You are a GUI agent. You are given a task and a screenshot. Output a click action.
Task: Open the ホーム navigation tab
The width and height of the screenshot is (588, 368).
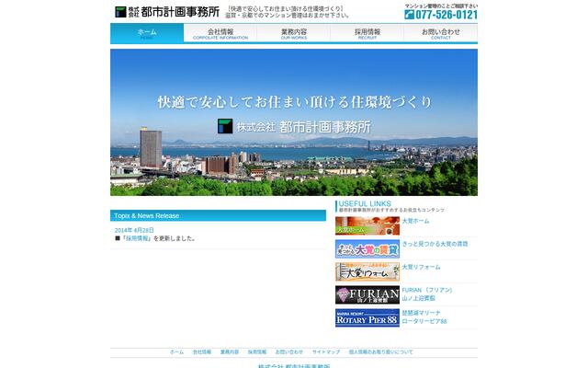(x=147, y=33)
